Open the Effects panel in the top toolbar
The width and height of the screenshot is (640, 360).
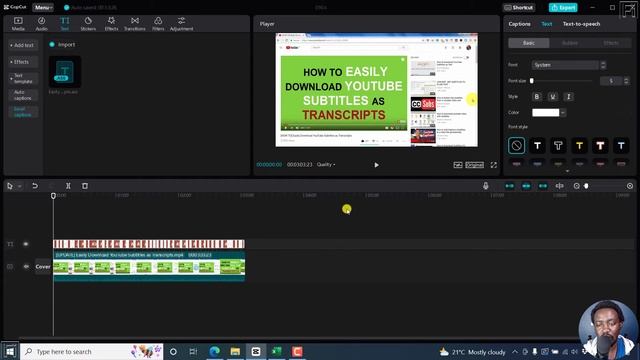click(111, 24)
